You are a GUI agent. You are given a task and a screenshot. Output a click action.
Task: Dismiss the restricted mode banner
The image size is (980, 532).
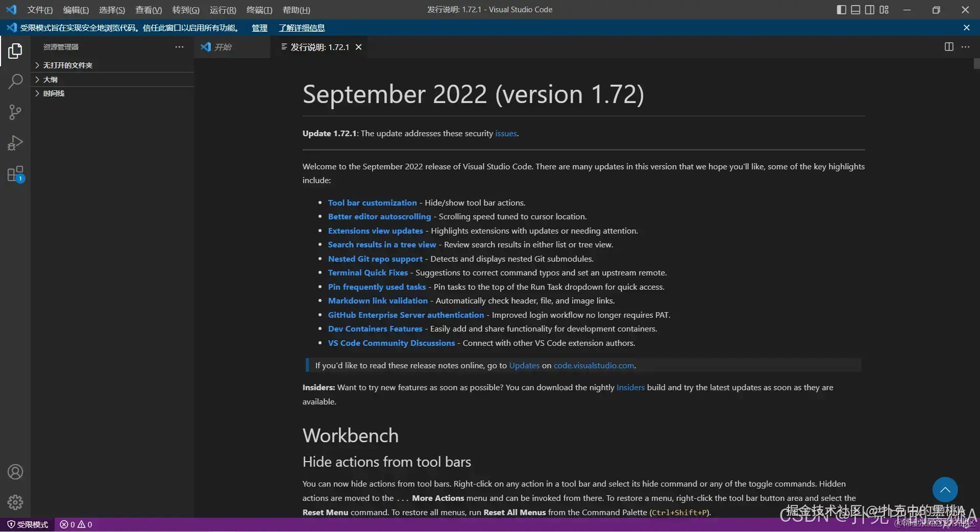pyautogui.click(x=966, y=28)
